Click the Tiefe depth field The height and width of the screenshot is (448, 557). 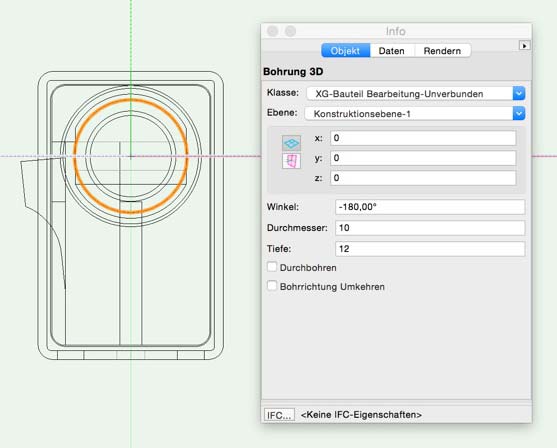coord(430,249)
